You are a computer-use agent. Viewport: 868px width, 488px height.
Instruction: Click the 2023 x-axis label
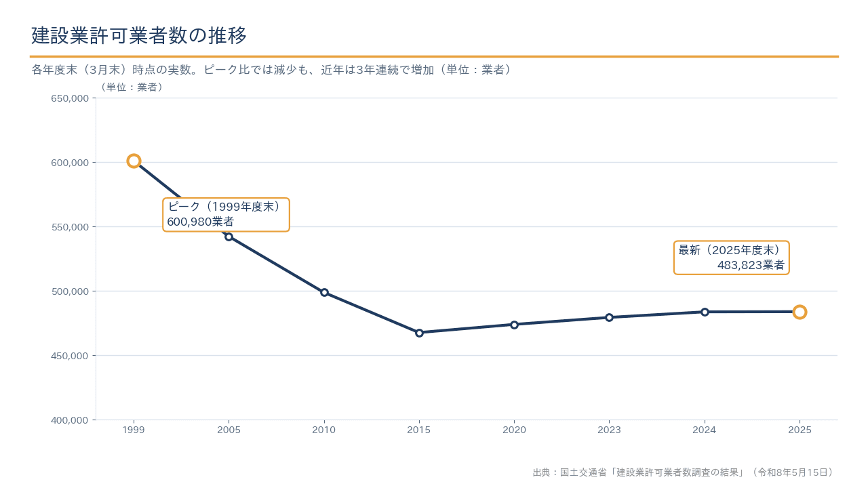pos(609,430)
